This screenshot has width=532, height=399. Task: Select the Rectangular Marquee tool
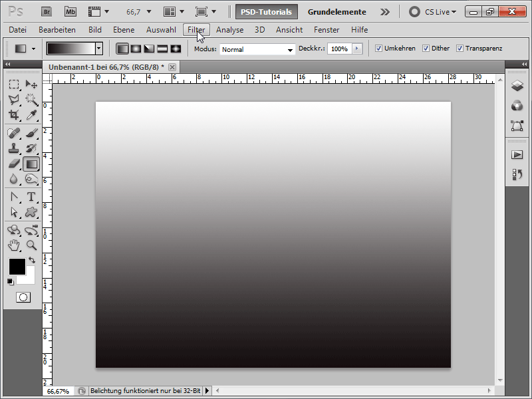(x=14, y=84)
